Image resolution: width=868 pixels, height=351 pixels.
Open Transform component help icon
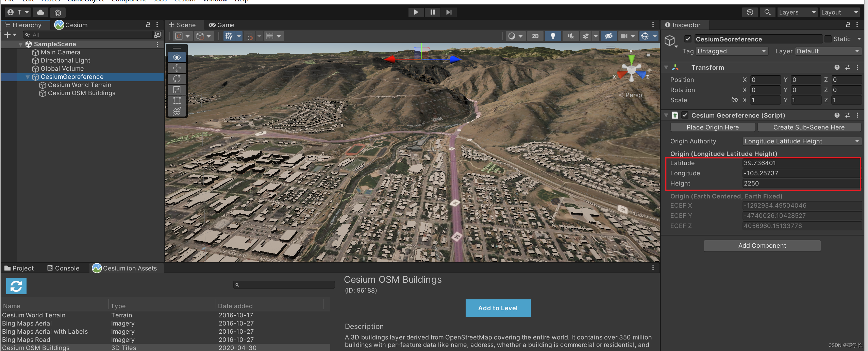(837, 67)
